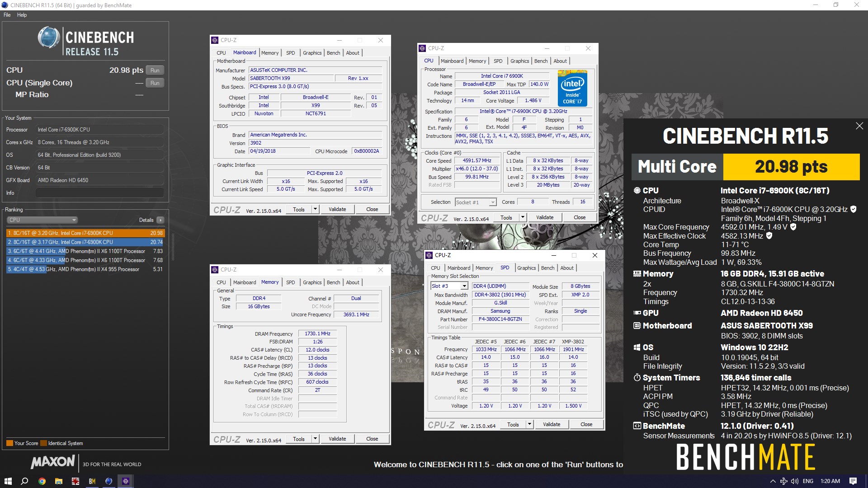
Task: Open the notification center icon
Action: tap(853, 481)
